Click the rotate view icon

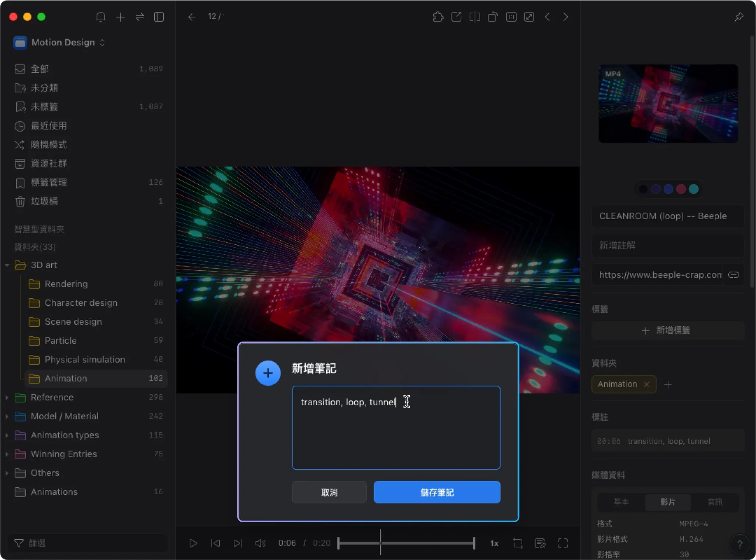(x=493, y=17)
